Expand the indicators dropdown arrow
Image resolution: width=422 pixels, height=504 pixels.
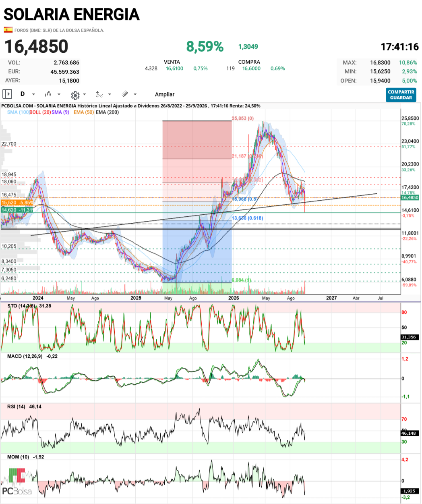pyautogui.click(x=110, y=94)
